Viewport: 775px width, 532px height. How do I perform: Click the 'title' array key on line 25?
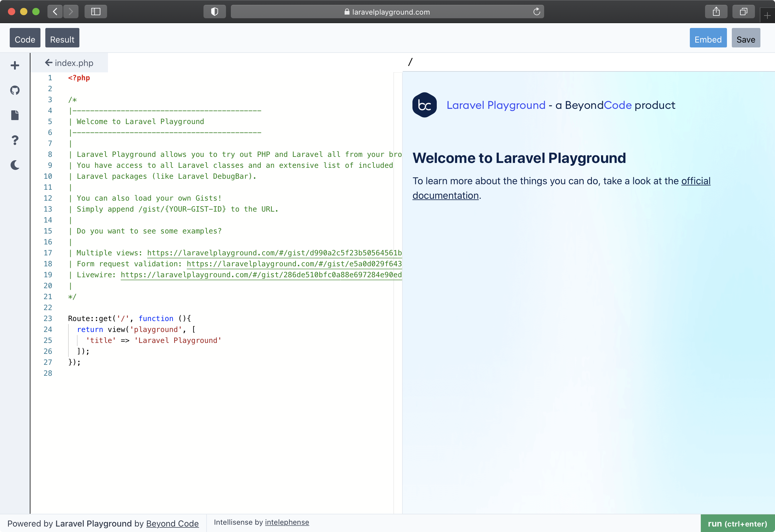click(x=101, y=340)
